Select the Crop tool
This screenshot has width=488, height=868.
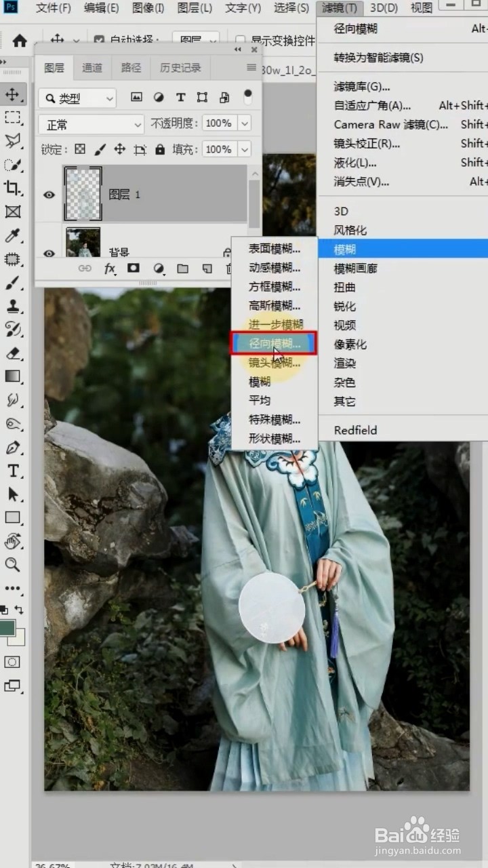(13, 188)
